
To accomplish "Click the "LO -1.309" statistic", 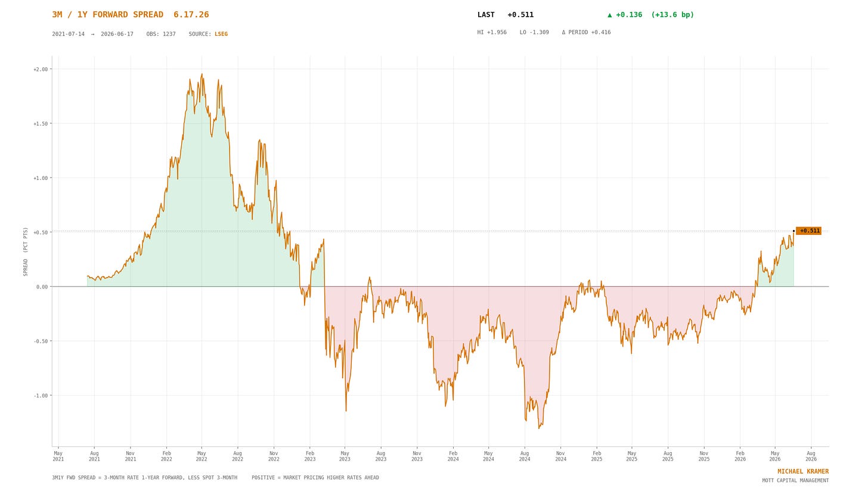I will pos(534,32).
